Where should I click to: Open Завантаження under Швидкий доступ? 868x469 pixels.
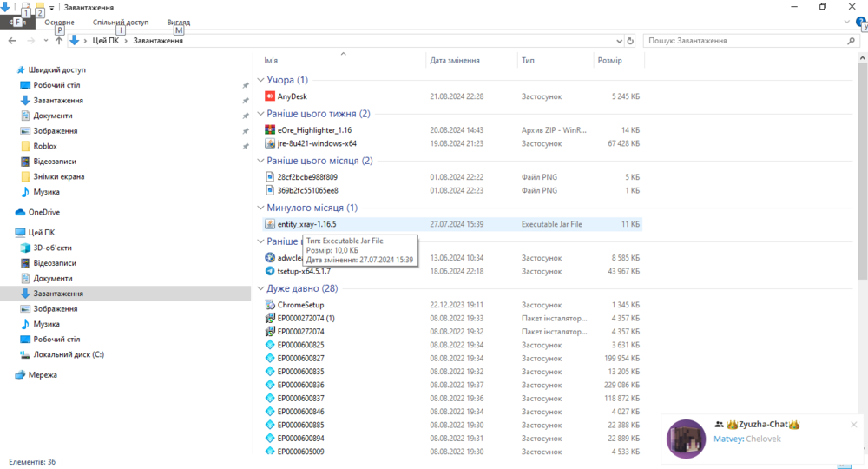pyautogui.click(x=58, y=100)
